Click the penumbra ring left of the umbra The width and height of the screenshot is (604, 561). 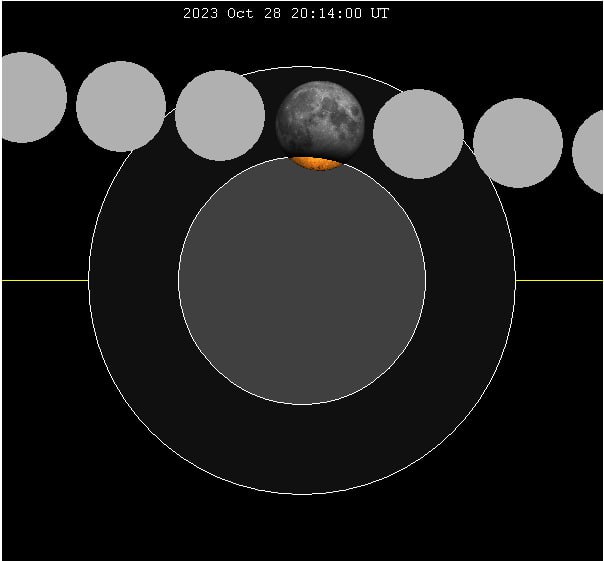tap(133, 280)
